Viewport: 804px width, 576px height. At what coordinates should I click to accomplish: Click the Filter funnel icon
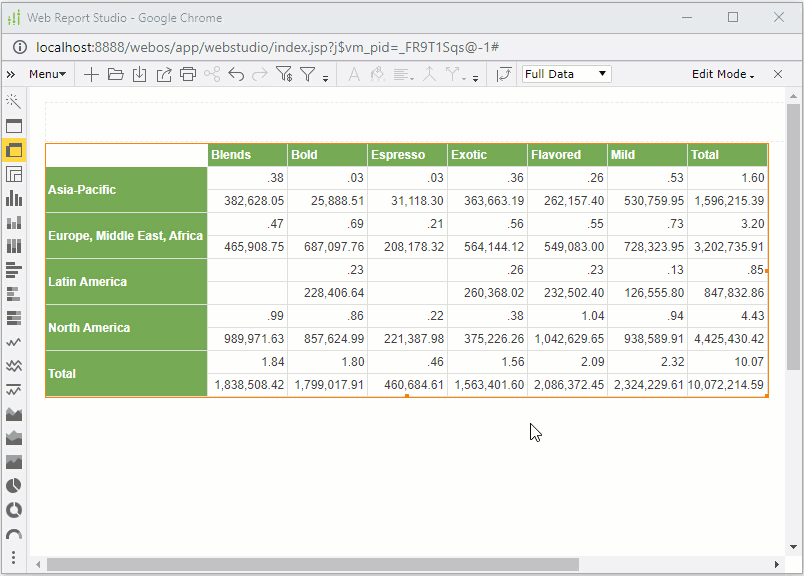(x=308, y=74)
